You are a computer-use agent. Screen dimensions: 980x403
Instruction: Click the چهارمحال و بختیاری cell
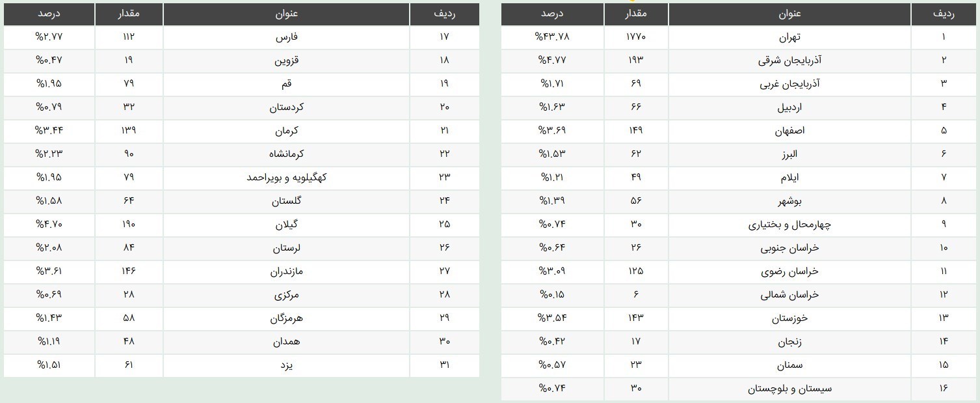click(789, 225)
